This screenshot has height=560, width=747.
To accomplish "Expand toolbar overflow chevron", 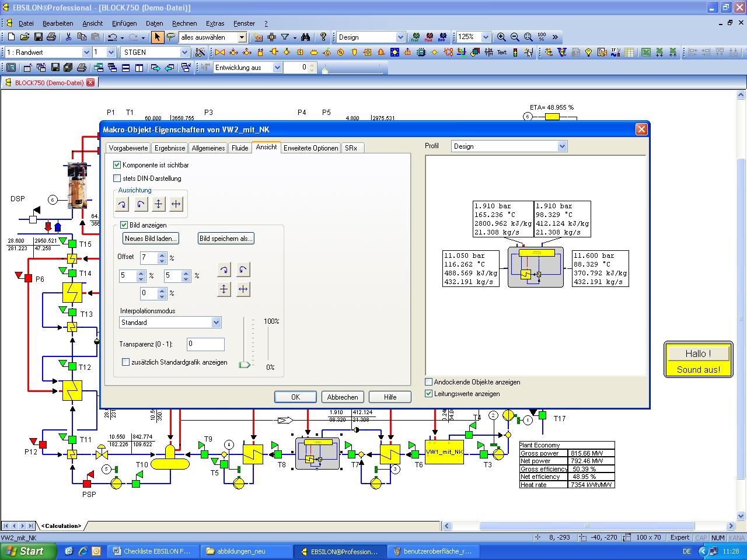I will [555, 37].
